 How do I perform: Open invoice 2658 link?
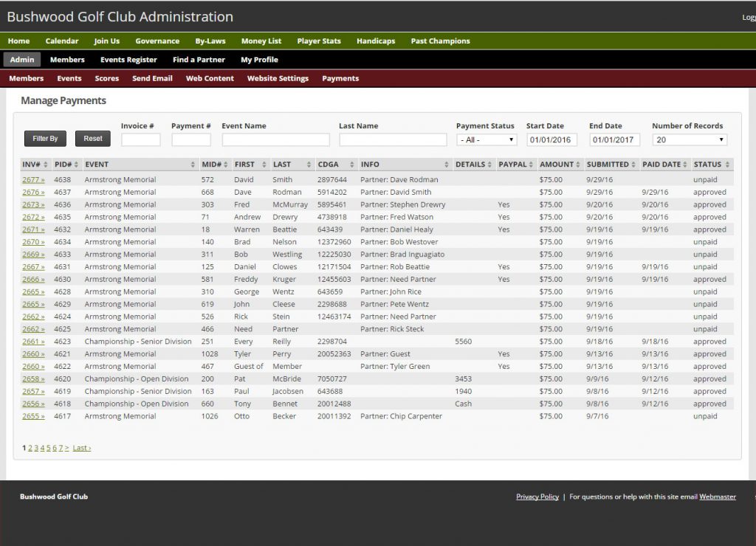(x=33, y=379)
